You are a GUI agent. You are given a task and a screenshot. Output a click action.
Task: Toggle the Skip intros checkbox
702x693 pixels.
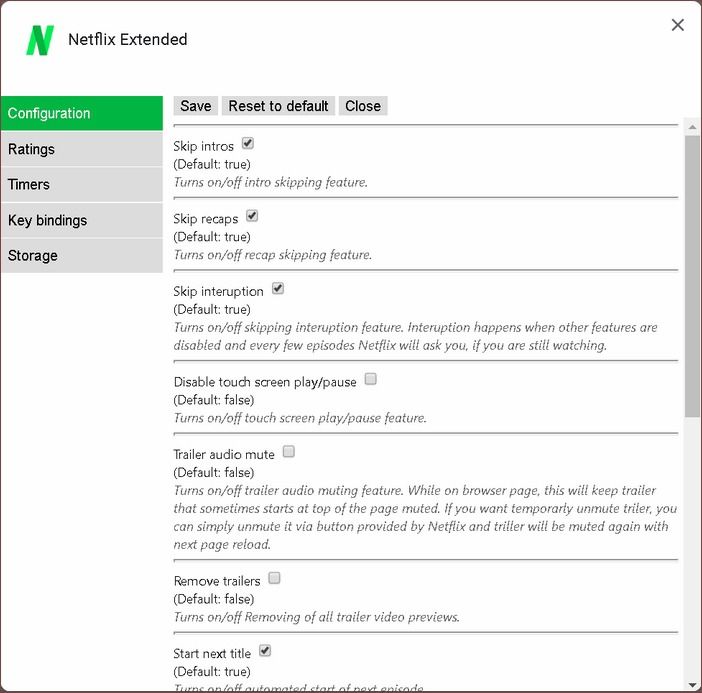[x=248, y=143]
